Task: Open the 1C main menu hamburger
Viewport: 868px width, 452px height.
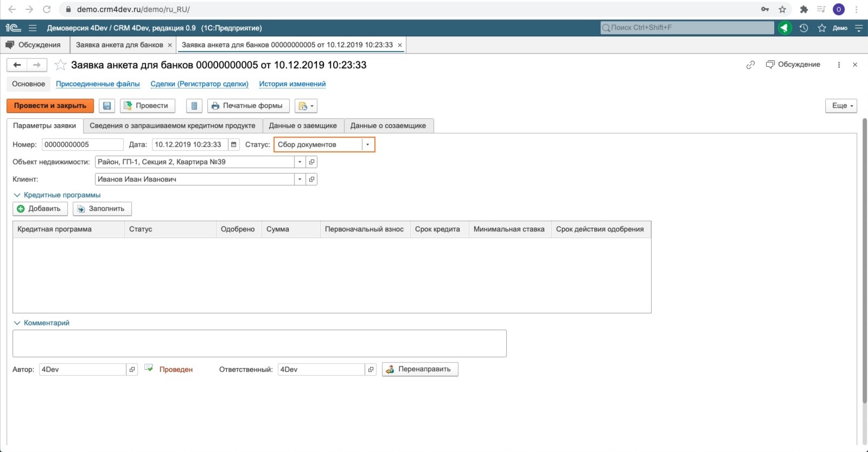Action: coord(33,28)
